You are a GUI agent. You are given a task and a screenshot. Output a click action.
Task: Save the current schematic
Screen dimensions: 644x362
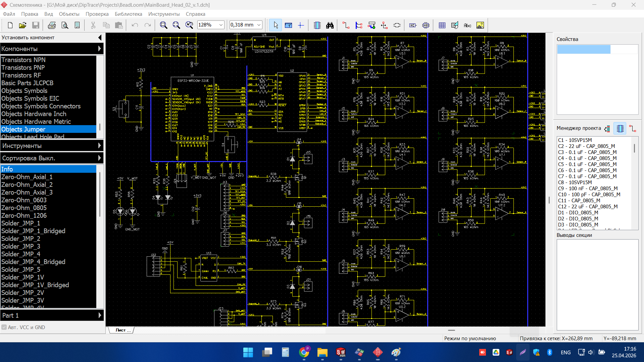pos(36,25)
